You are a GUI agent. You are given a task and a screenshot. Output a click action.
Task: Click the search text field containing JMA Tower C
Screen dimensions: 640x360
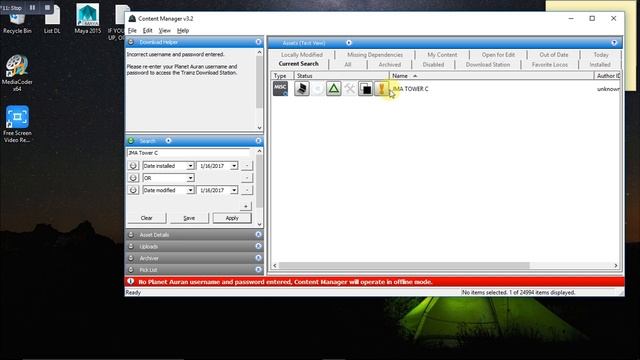pyautogui.click(x=188, y=153)
